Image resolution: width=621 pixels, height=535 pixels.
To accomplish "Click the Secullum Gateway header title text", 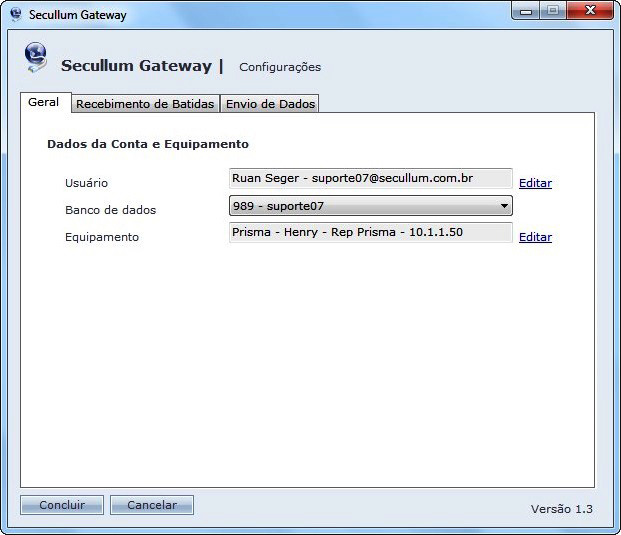I will (136, 66).
